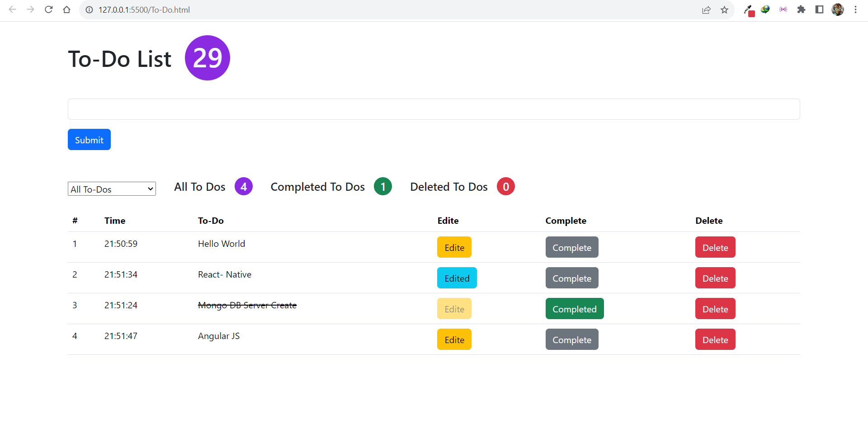Toggle the browser side panel icon
Viewport: 868px width, 443px height.
819,9
